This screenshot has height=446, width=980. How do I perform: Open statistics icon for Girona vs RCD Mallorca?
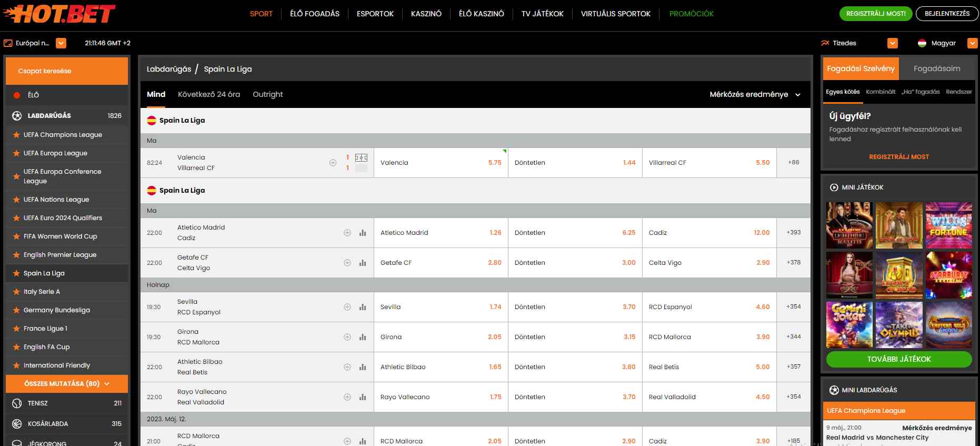363,337
